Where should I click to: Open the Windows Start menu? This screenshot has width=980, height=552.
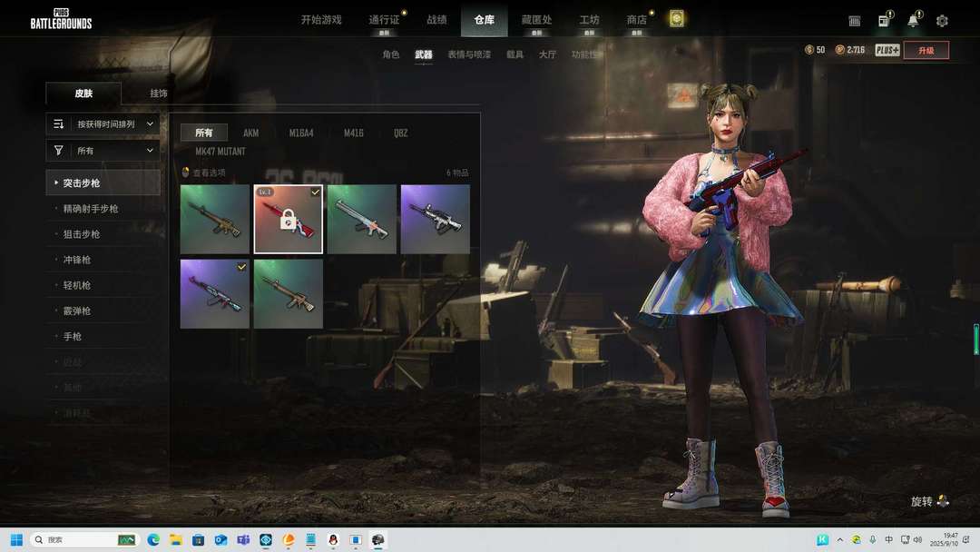(16, 539)
